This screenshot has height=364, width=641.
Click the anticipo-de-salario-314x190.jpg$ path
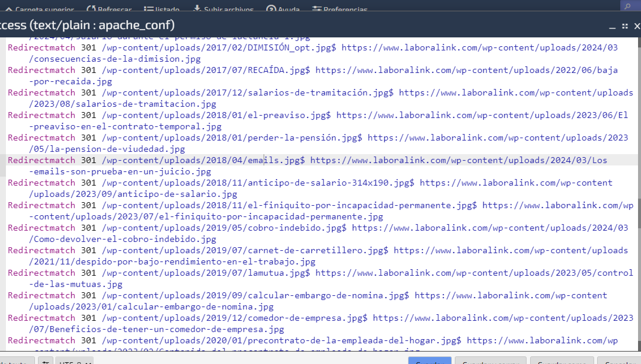tap(258, 183)
